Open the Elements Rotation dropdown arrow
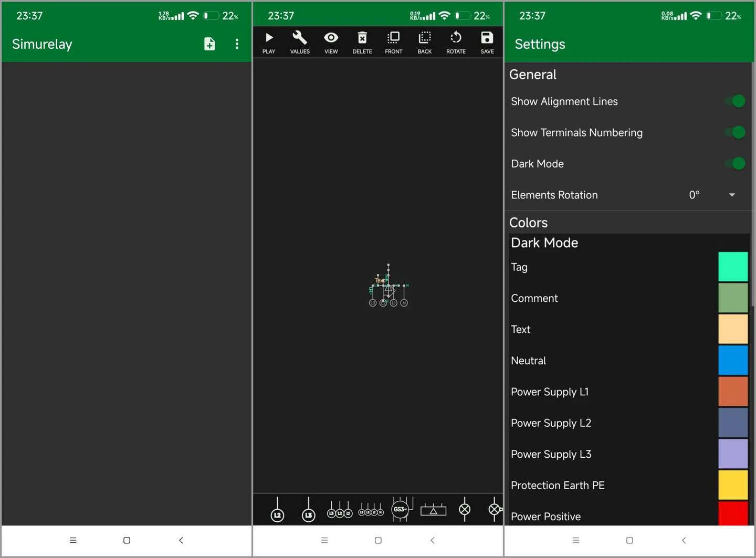 [732, 195]
